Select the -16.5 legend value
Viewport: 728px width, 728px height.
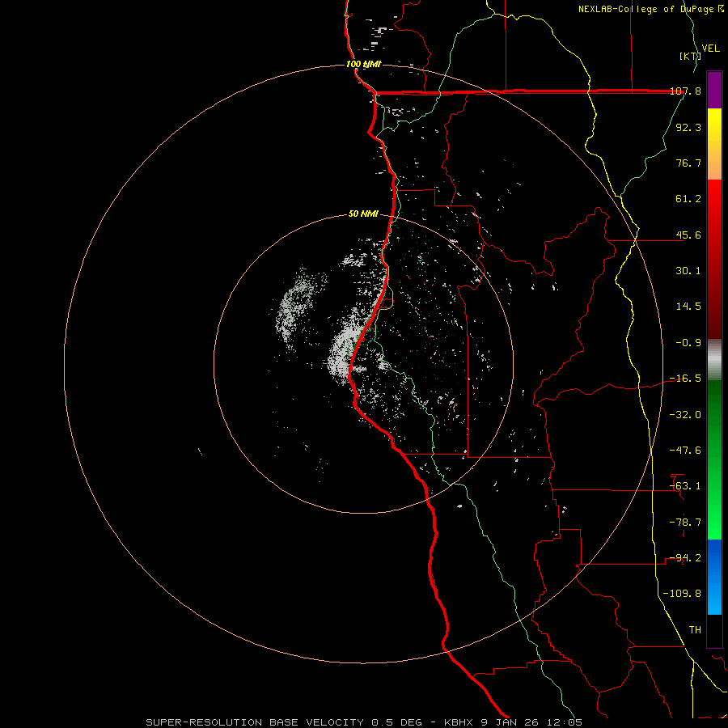685,379
